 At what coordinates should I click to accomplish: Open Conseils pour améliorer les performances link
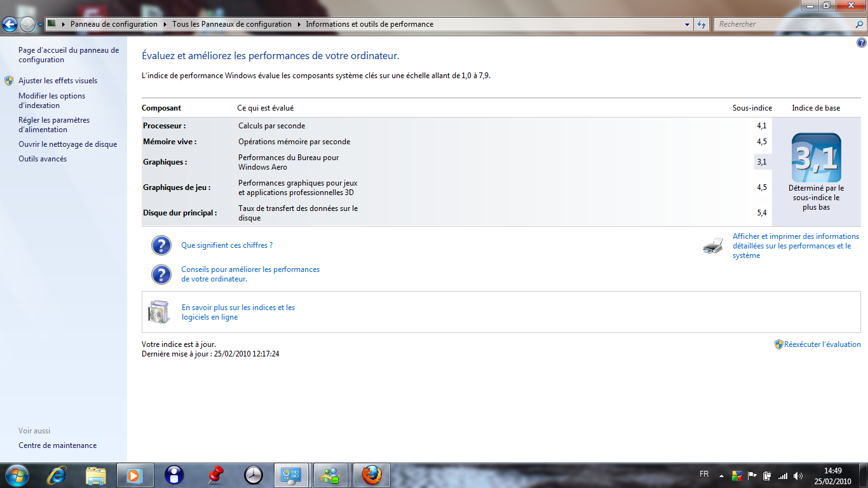[250, 274]
